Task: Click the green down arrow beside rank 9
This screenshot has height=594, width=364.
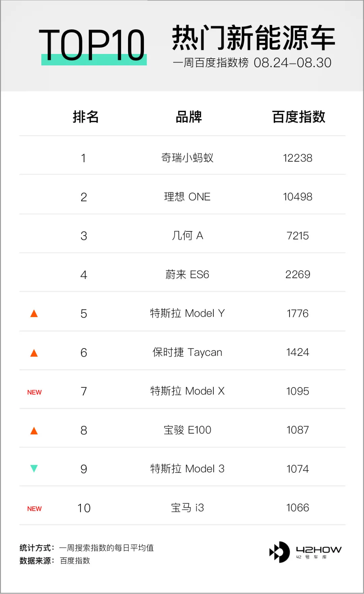Action: tap(34, 469)
